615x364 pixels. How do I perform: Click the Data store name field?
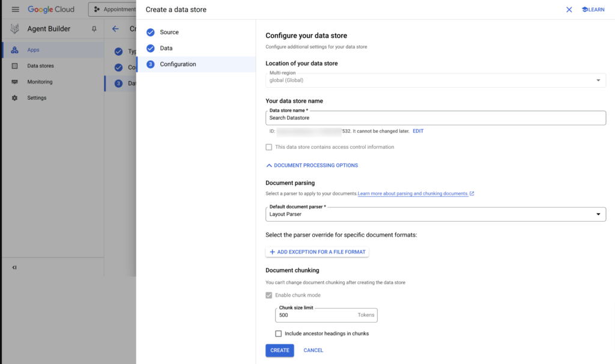click(435, 118)
